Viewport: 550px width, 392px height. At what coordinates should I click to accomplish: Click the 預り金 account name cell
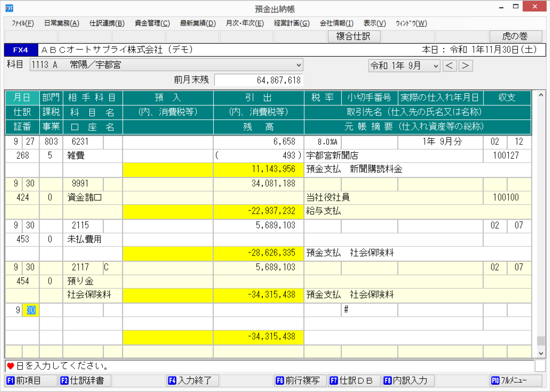[92, 281]
